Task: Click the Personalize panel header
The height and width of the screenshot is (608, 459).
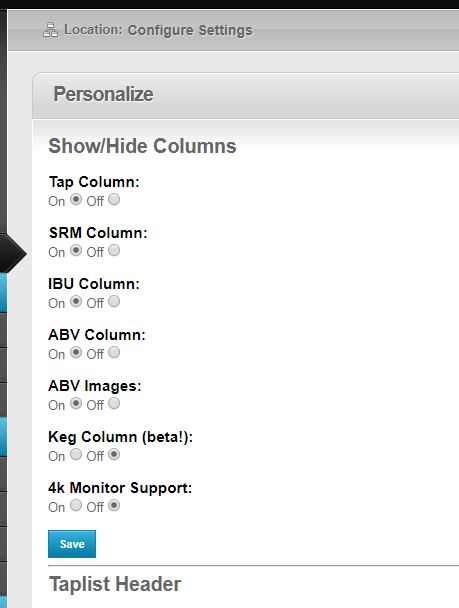Action: click(x=246, y=95)
